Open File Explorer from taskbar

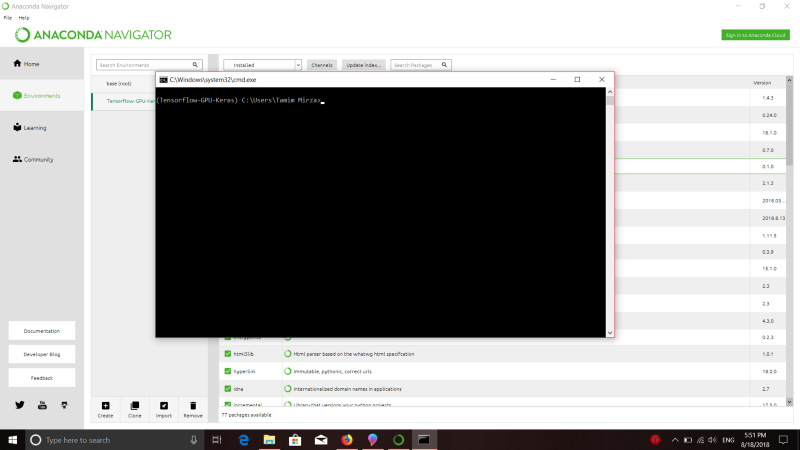pyautogui.click(x=269, y=440)
